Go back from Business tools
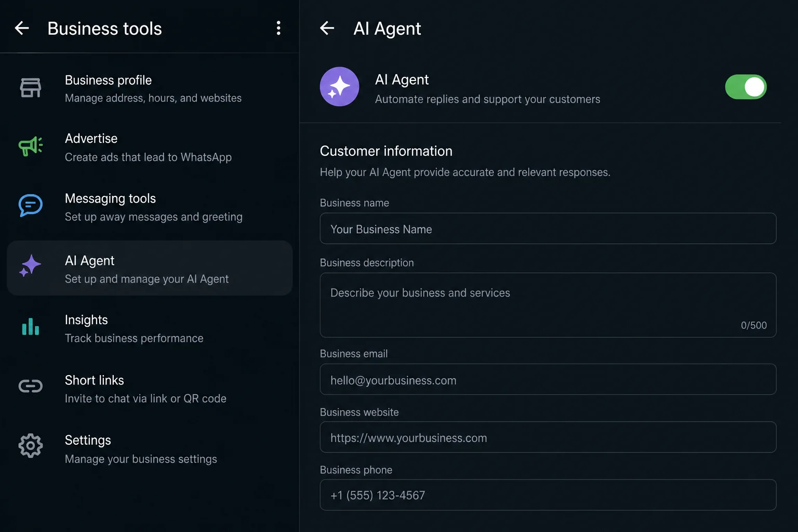Image resolution: width=798 pixels, height=532 pixels. click(22, 28)
